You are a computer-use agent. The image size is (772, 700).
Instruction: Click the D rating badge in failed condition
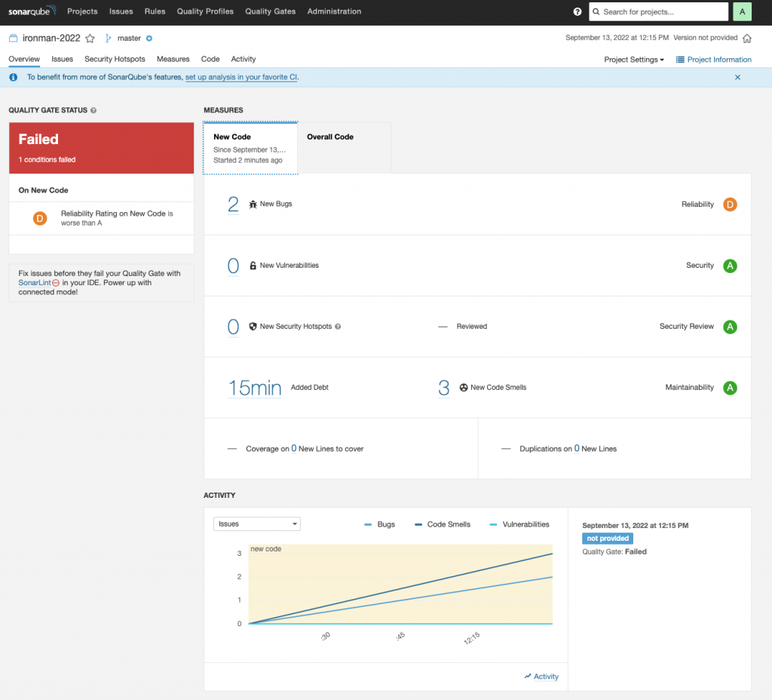(40, 218)
